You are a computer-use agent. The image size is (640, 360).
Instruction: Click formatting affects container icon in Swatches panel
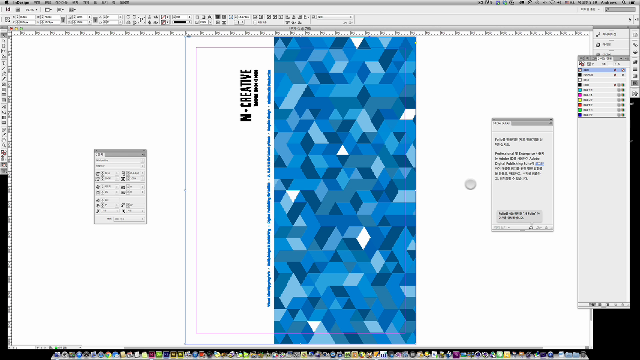[589, 64]
